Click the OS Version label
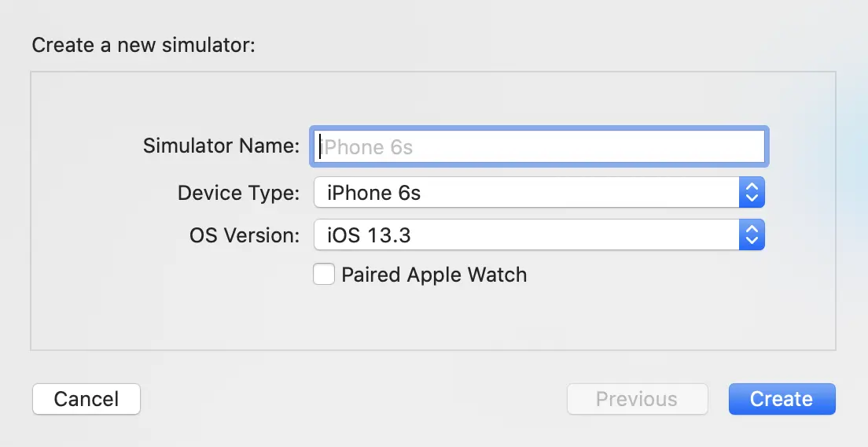The height and width of the screenshot is (447, 868). 244,235
